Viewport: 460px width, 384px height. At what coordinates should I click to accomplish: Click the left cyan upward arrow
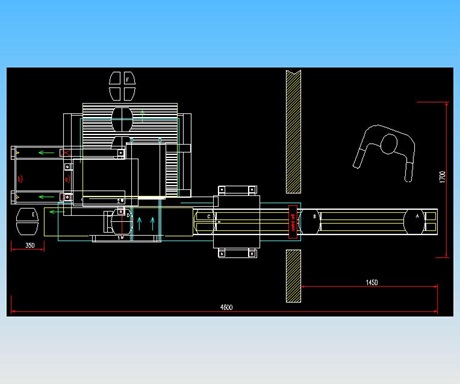(x=140, y=223)
